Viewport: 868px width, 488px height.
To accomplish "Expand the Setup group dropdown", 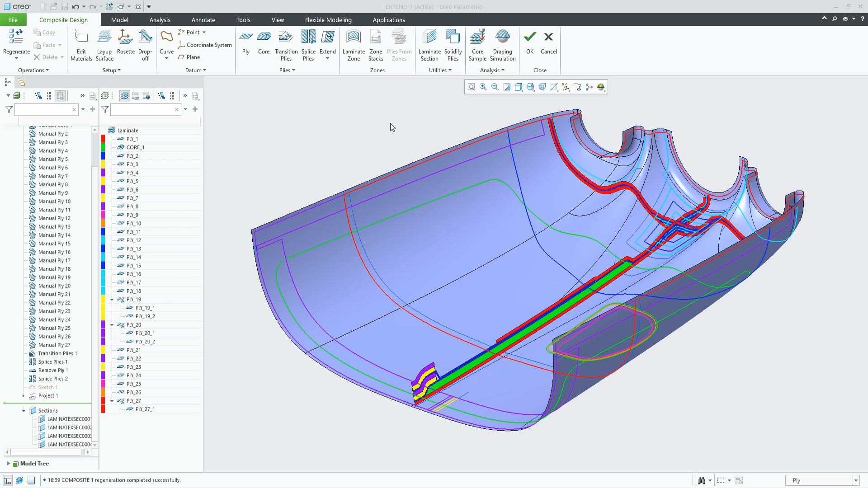I will pyautogui.click(x=112, y=70).
